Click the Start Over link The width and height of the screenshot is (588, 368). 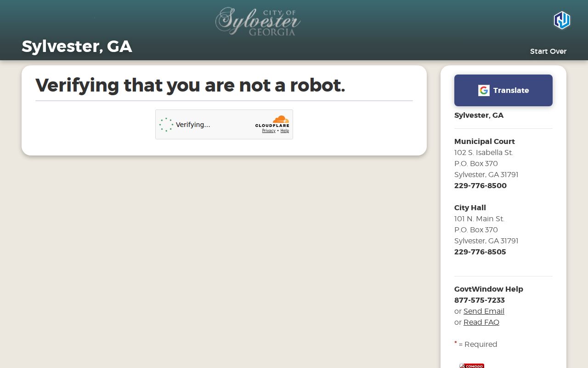(548, 52)
